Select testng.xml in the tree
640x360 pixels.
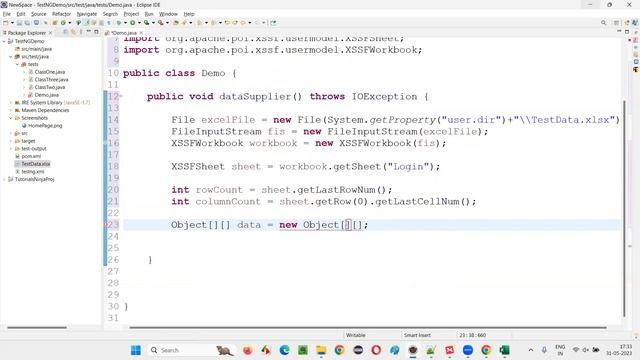33,172
